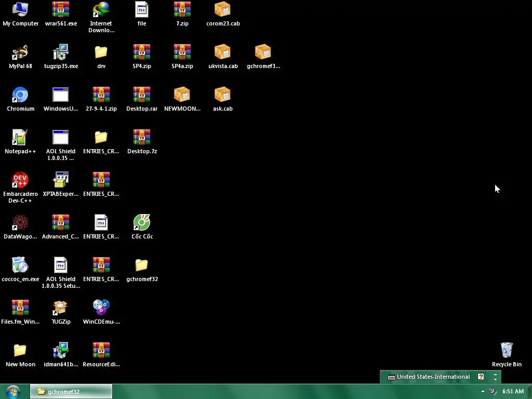
Task: Click the keyboard icon on language bar
Action: click(x=392, y=377)
